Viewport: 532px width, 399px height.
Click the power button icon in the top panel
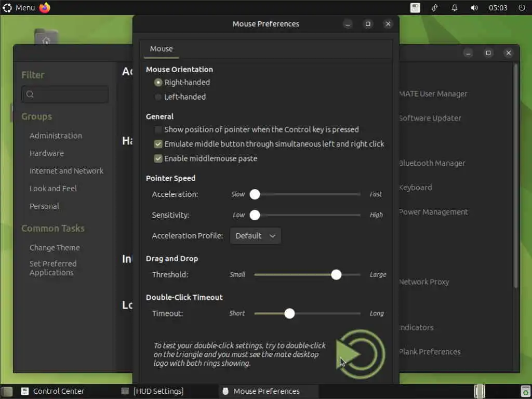coord(522,7)
